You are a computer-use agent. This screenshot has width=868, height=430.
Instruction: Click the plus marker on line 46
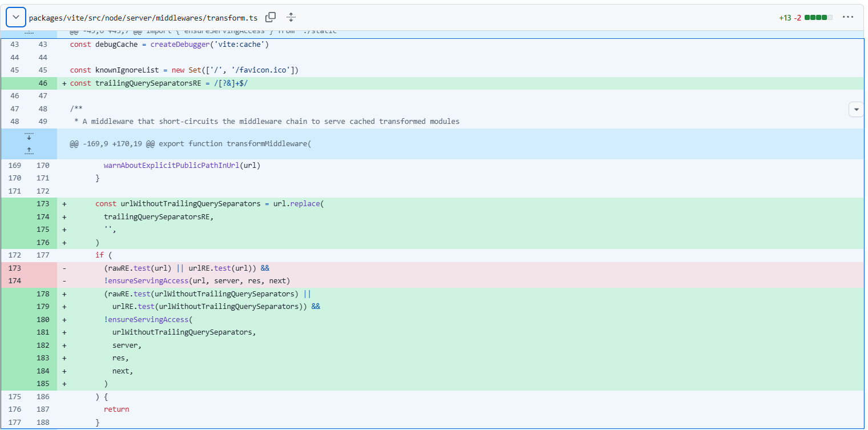click(x=64, y=83)
